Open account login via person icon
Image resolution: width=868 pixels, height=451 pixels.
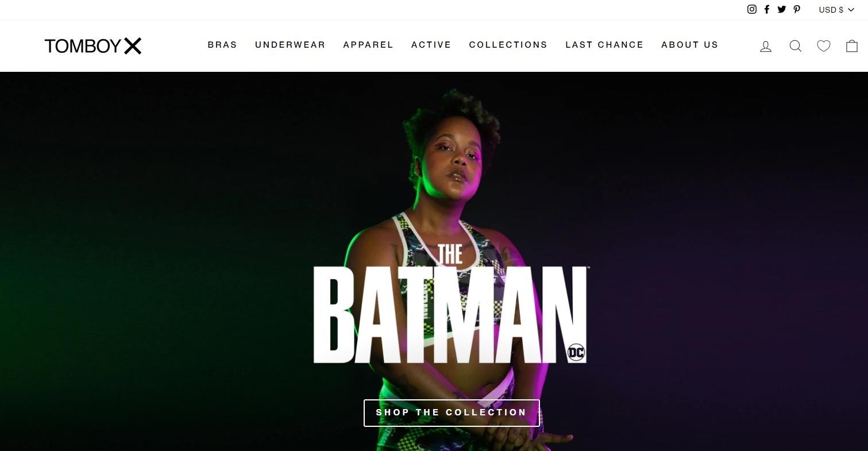point(766,46)
